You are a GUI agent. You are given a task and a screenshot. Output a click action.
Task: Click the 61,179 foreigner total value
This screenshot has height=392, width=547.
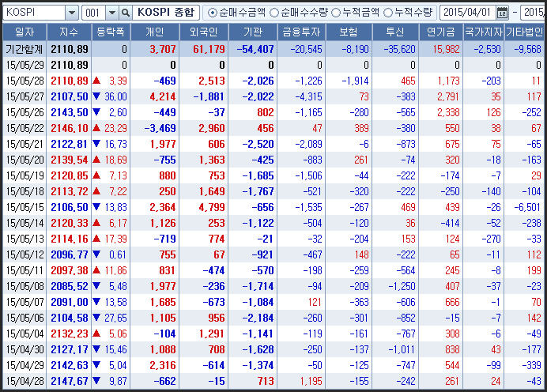click(209, 49)
